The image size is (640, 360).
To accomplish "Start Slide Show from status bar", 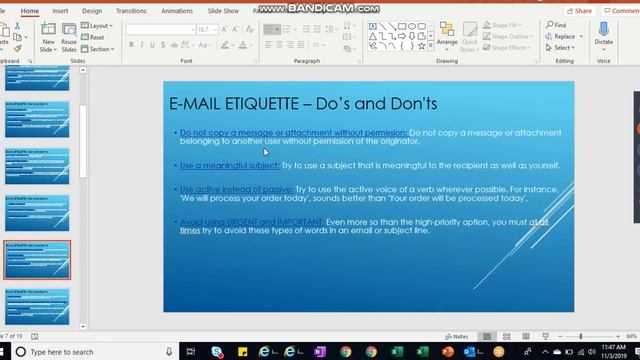I will point(545,336).
